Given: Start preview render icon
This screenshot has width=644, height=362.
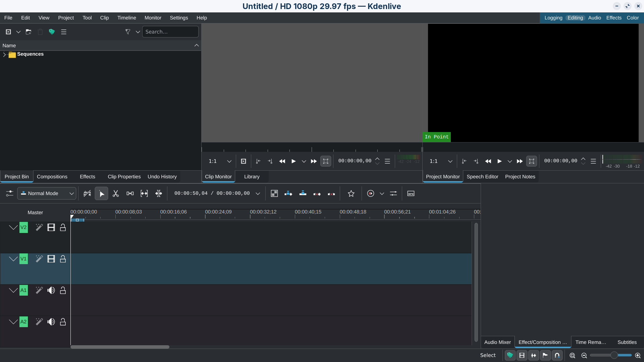Looking at the screenshot, I should pyautogui.click(x=371, y=194).
